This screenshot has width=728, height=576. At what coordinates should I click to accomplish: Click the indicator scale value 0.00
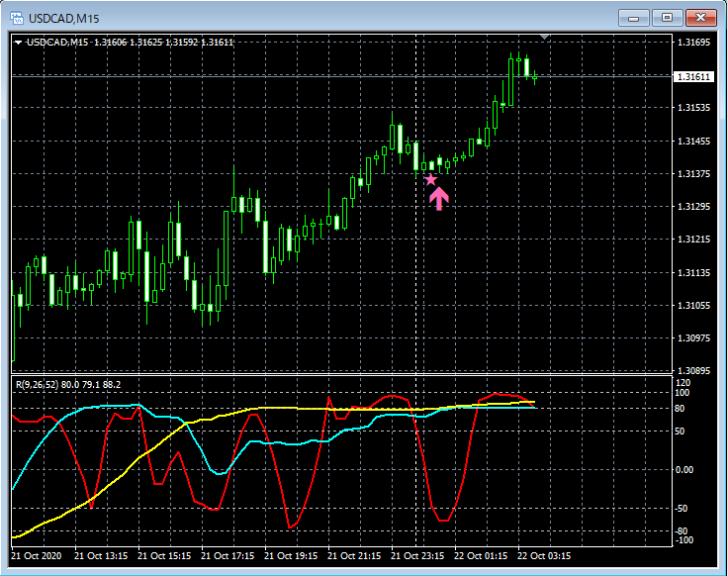(x=684, y=470)
